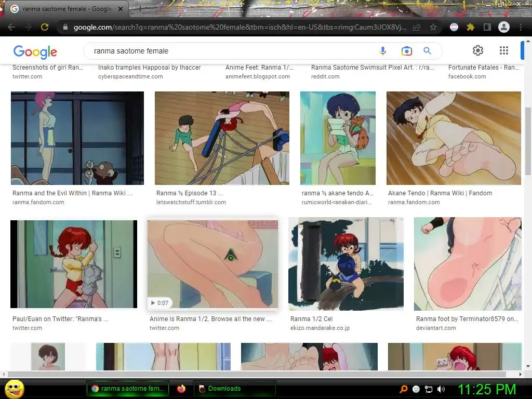Click the orange magnifier tray icon
Viewport: 532px width, 399px height.
[x=403, y=389]
